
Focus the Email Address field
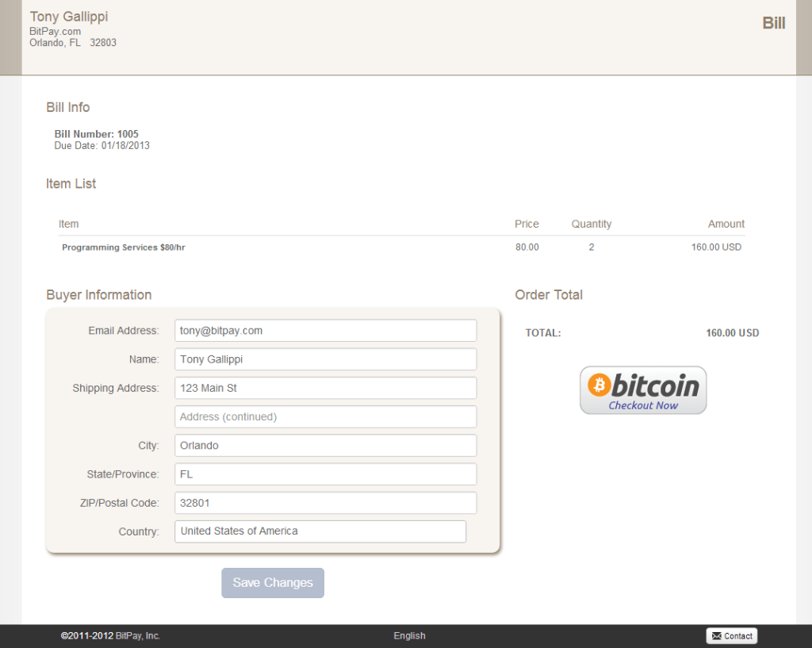326,331
